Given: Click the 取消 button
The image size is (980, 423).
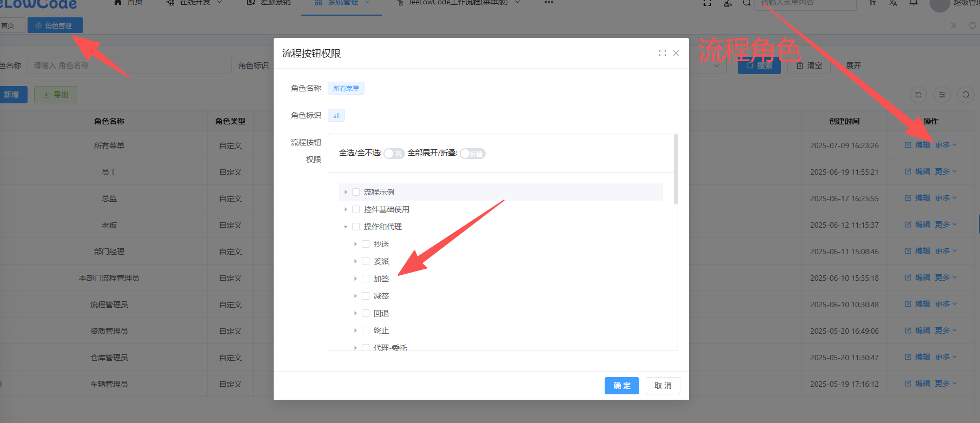Looking at the screenshot, I should (663, 386).
